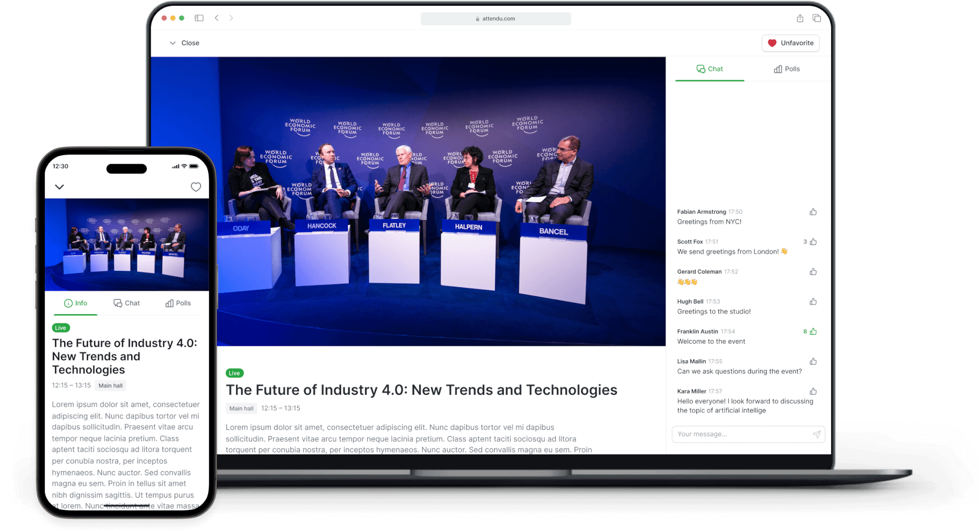Like Gerard Coleman's clapping message
980x532 pixels.
click(813, 272)
